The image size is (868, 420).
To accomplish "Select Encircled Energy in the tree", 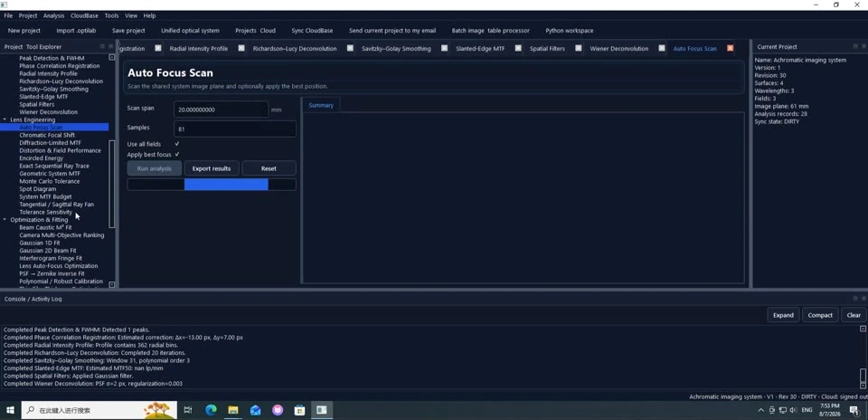I will click(x=41, y=157).
